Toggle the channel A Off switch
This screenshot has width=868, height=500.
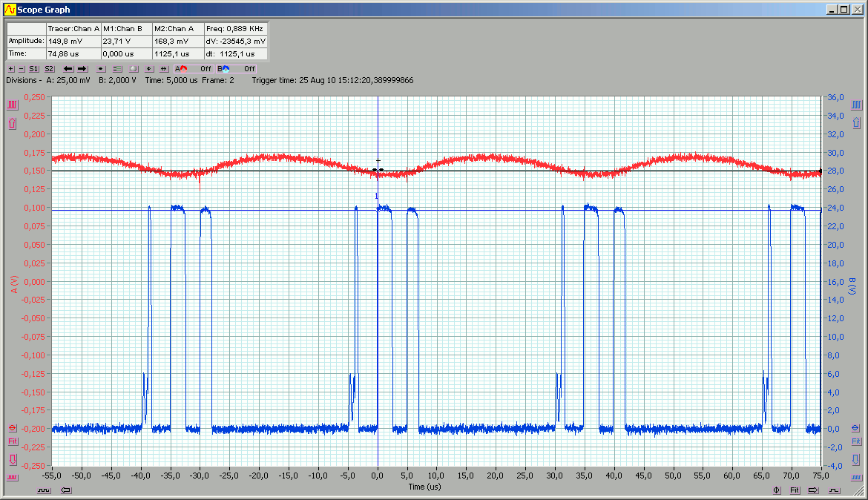[193, 69]
